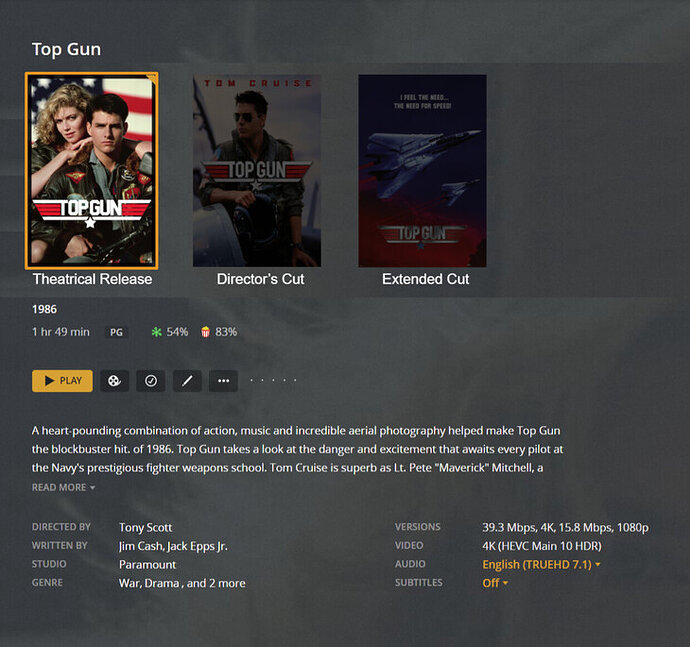Open the English TRUEHD 7.1 audio dropdown
690x647 pixels.
point(541,564)
